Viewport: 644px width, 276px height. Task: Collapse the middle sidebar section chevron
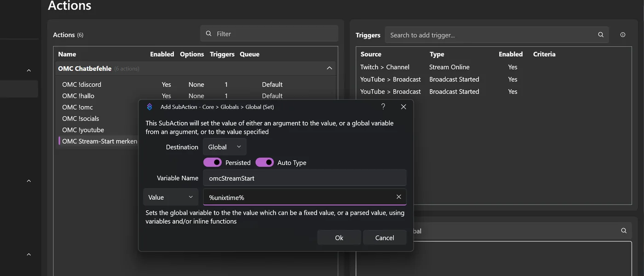(x=29, y=181)
